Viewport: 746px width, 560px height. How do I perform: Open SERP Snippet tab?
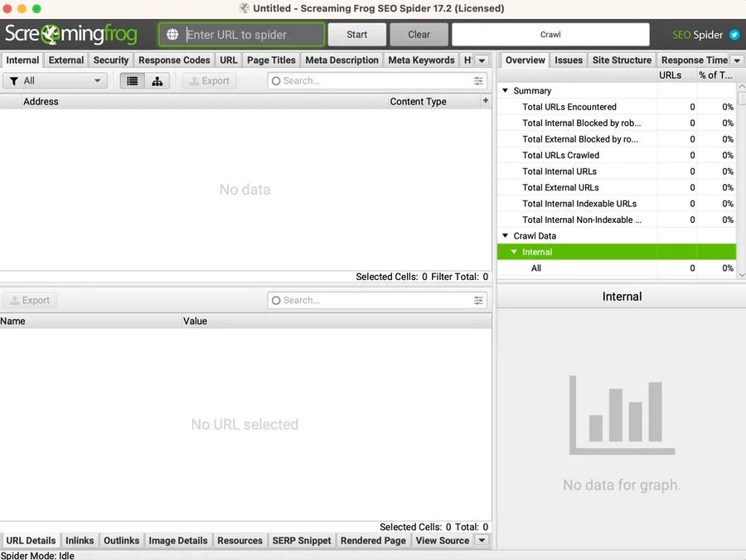point(301,540)
